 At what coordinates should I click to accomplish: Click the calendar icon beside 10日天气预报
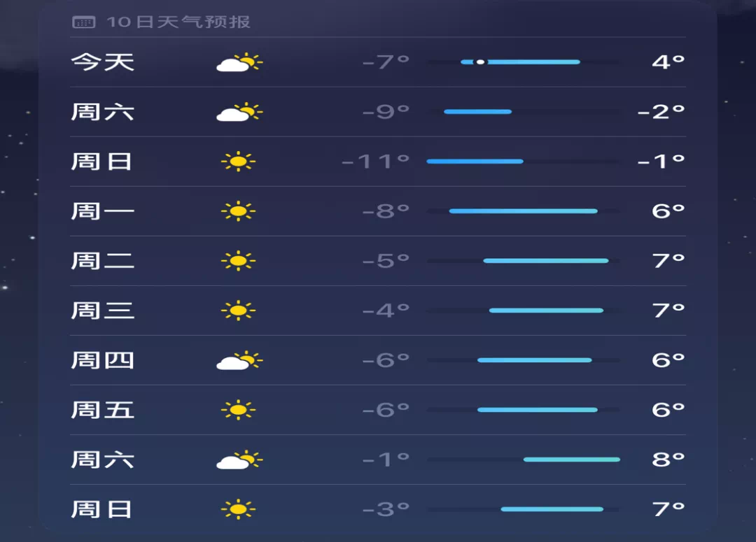(x=83, y=22)
